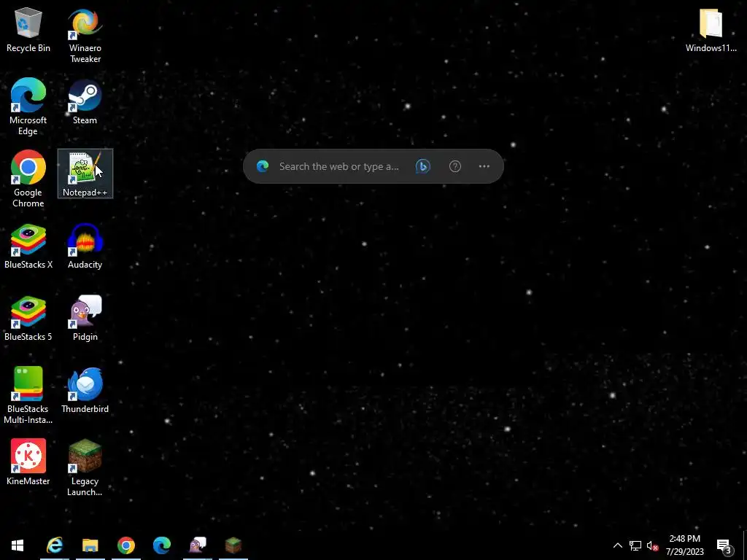Screen dimensions: 747x560
Task: Select the Notepad++ desktop shortcut
Action: tap(85, 174)
